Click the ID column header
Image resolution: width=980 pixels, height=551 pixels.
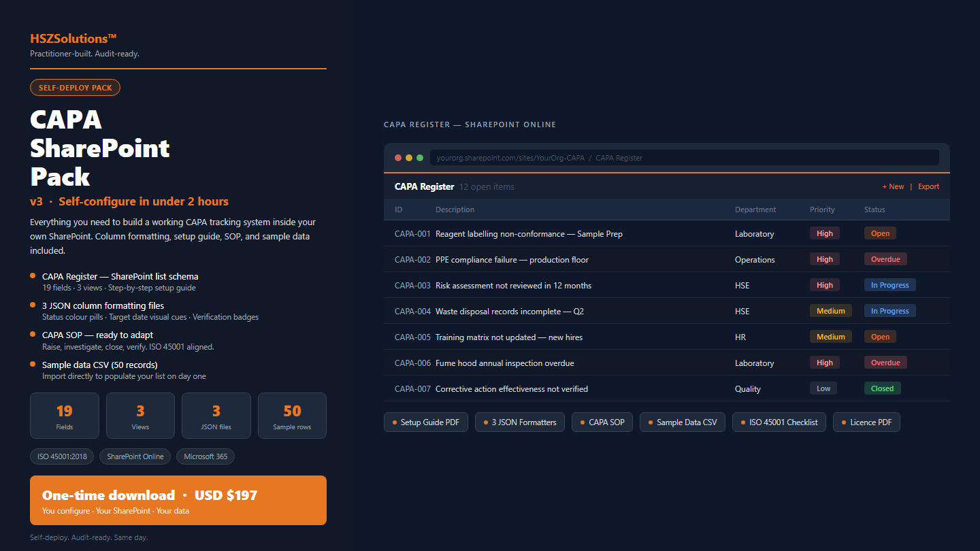399,210
